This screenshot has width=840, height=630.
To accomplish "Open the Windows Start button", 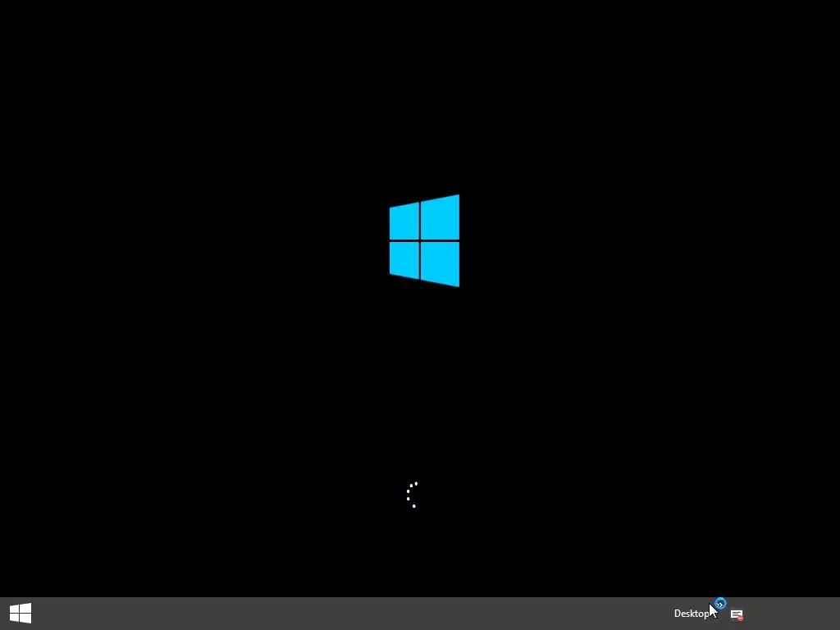I will click(x=21, y=614).
